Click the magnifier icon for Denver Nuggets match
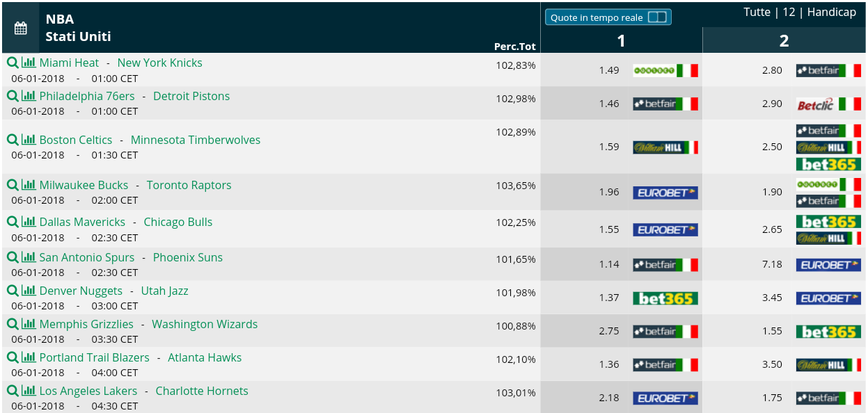 click(x=12, y=290)
